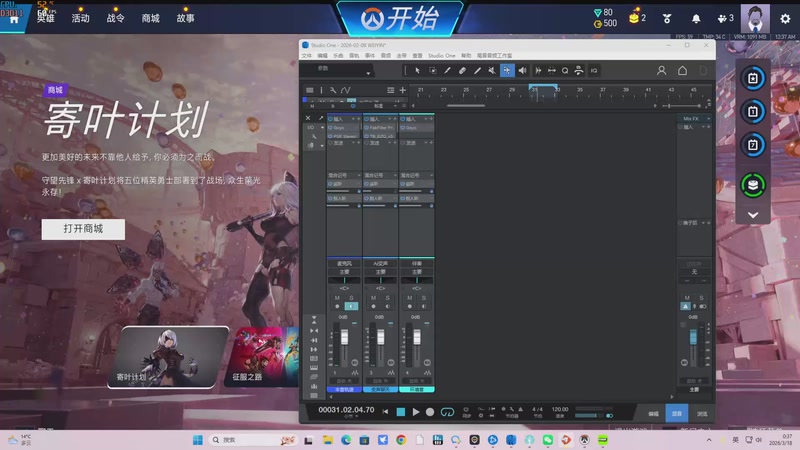Open the user account icon in Studio One
800x450 pixels.
(661, 71)
